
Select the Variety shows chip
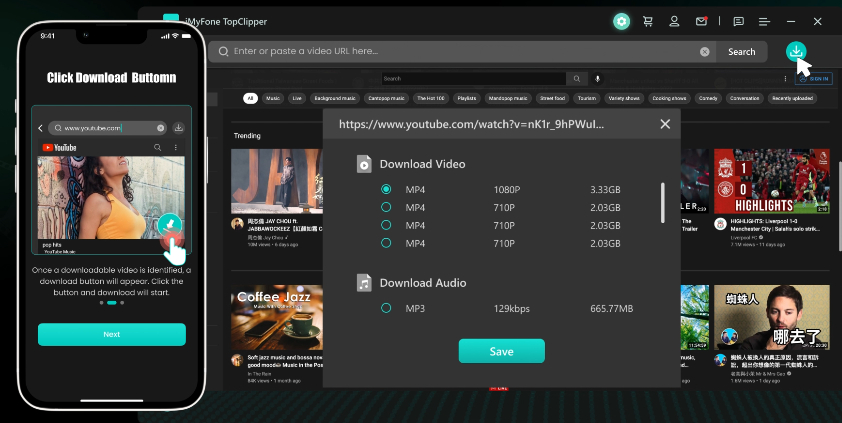click(x=624, y=98)
